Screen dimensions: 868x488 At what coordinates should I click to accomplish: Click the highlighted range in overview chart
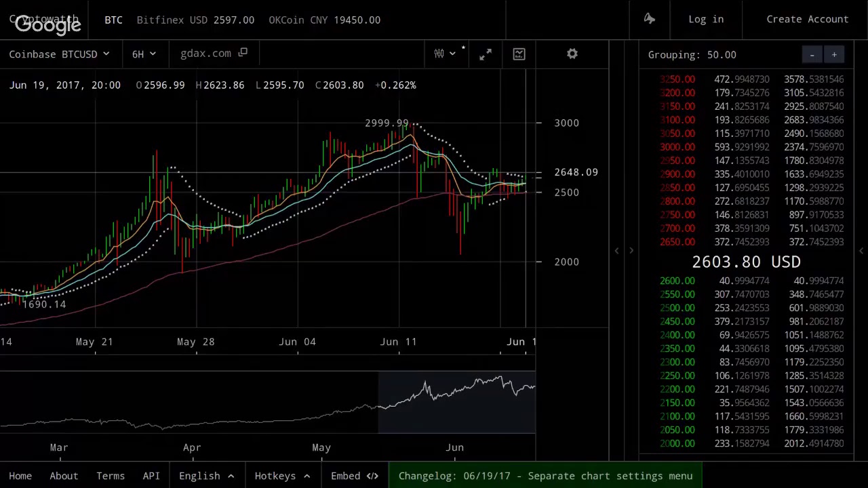point(457,403)
